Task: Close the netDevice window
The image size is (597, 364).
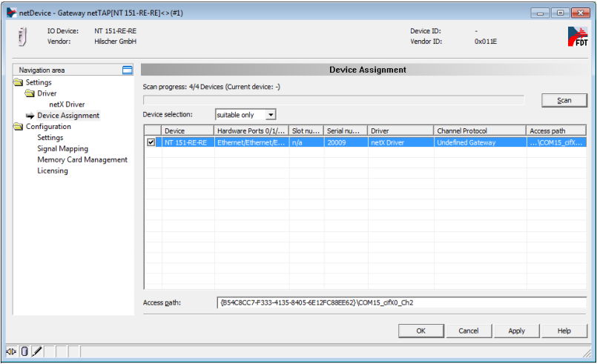Action: tap(581, 13)
